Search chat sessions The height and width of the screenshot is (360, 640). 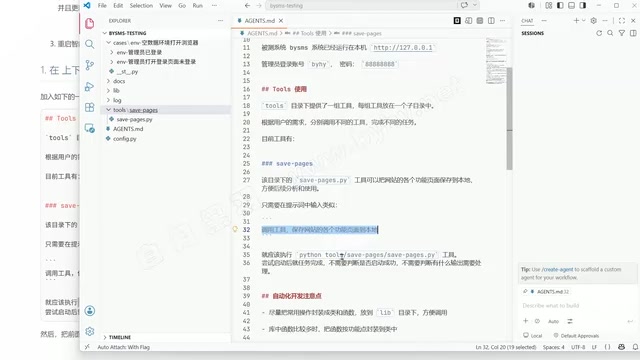(610, 33)
